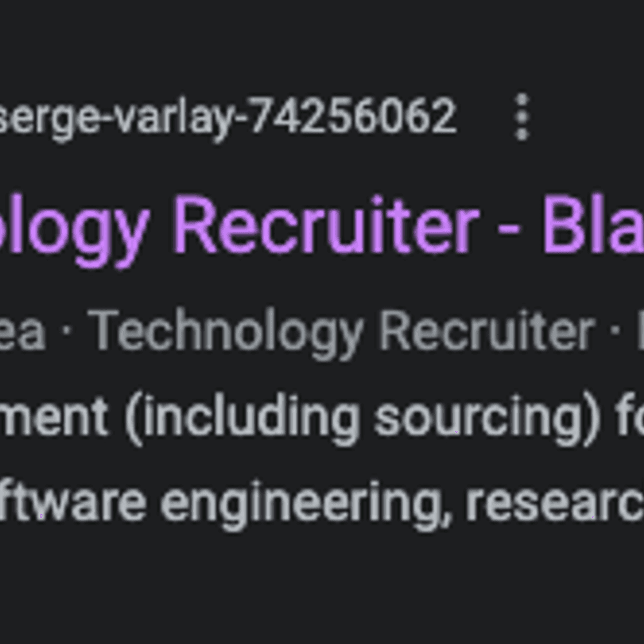Click the dot separator after 'Technology Recruiter'

coord(615,331)
